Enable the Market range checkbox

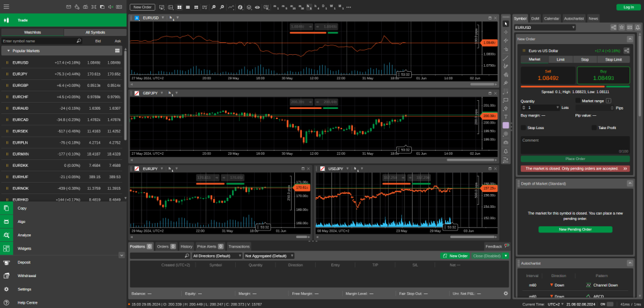(578, 101)
